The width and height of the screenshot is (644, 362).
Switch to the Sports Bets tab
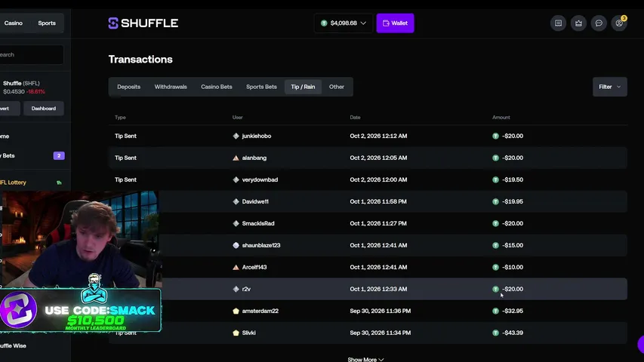(261, 87)
